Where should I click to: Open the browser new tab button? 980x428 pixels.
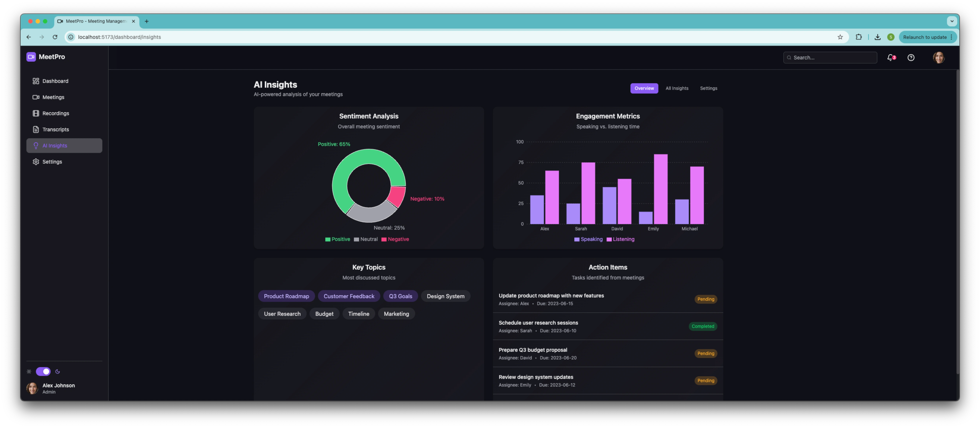[147, 21]
